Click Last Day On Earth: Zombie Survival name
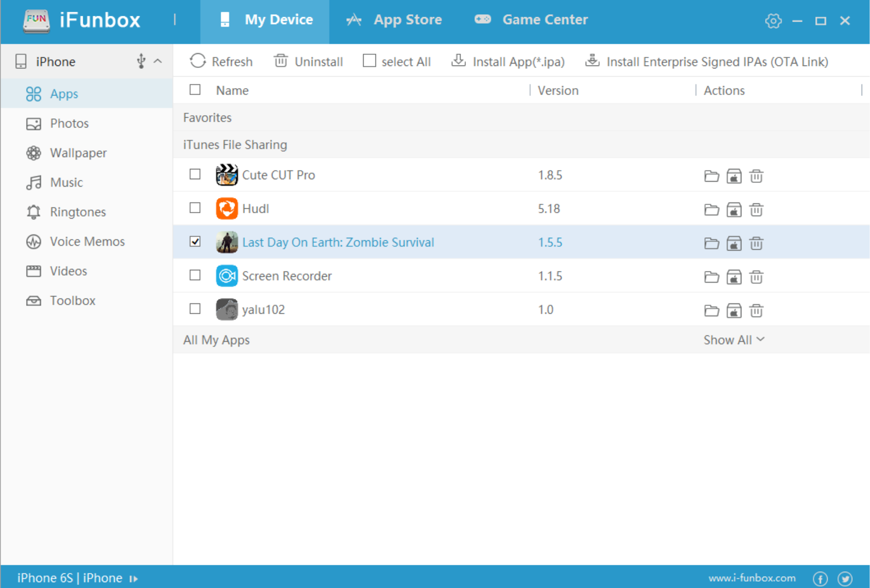Screen dimensions: 870x588 click(338, 242)
